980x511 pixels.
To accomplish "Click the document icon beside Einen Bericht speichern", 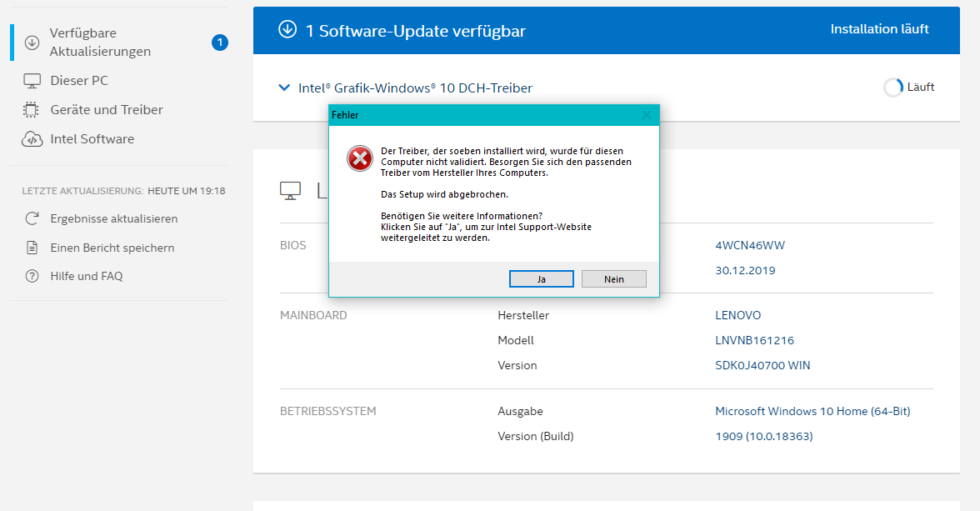I will point(32,248).
